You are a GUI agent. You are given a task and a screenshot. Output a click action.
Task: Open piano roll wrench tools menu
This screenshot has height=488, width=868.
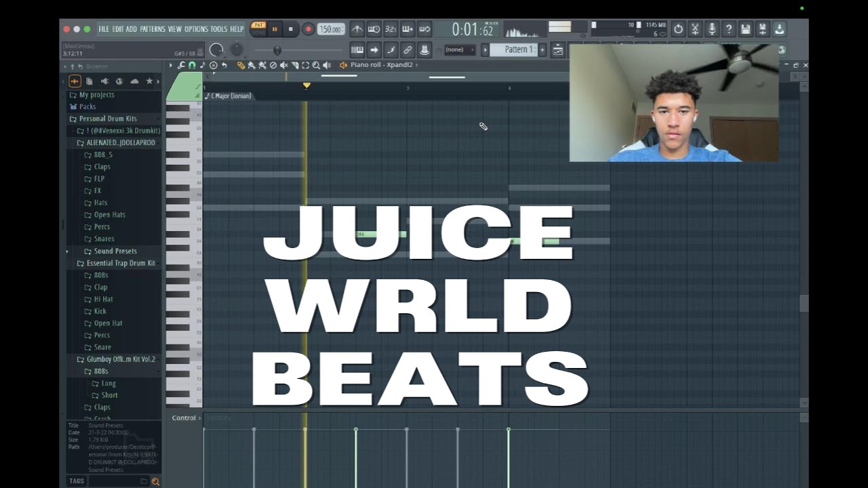[181, 65]
